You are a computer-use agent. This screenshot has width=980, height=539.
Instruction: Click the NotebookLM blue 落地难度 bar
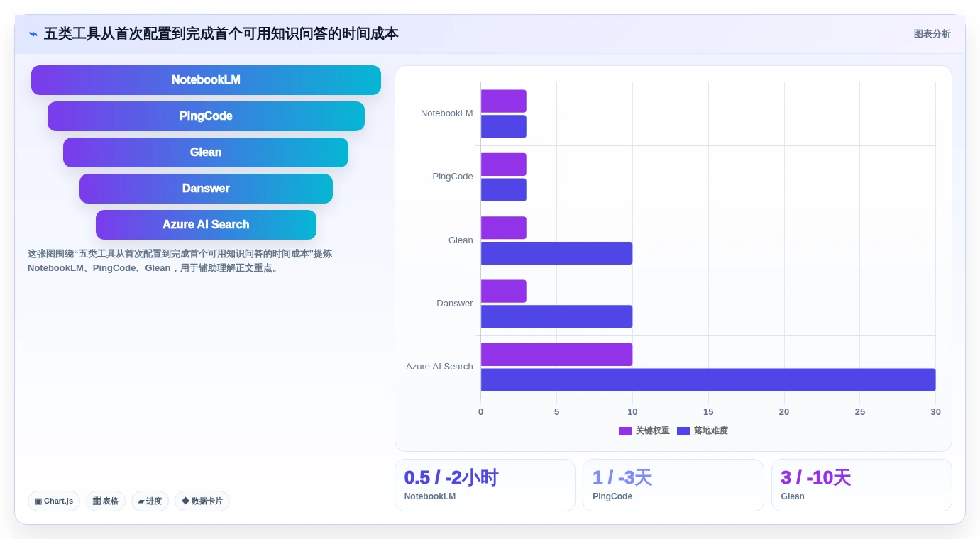[x=504, y=126]
